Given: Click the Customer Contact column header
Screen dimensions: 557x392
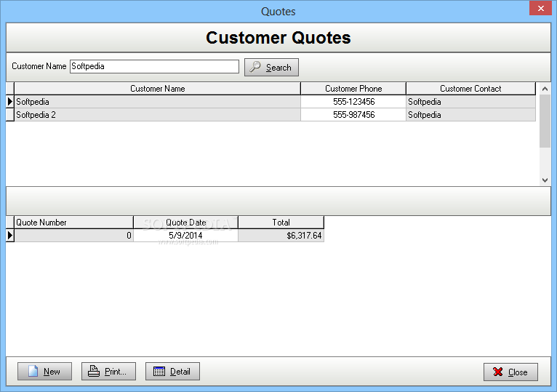Looking at the screenshot, I should pos(470,89).
